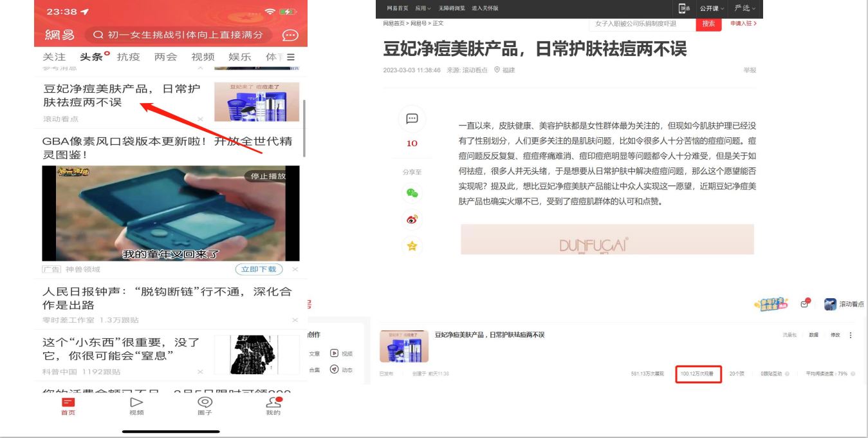This screenshot has height=438, width=868.
Task: Expand the channel list hamburger menu
Action: click(x=291, y=57)
